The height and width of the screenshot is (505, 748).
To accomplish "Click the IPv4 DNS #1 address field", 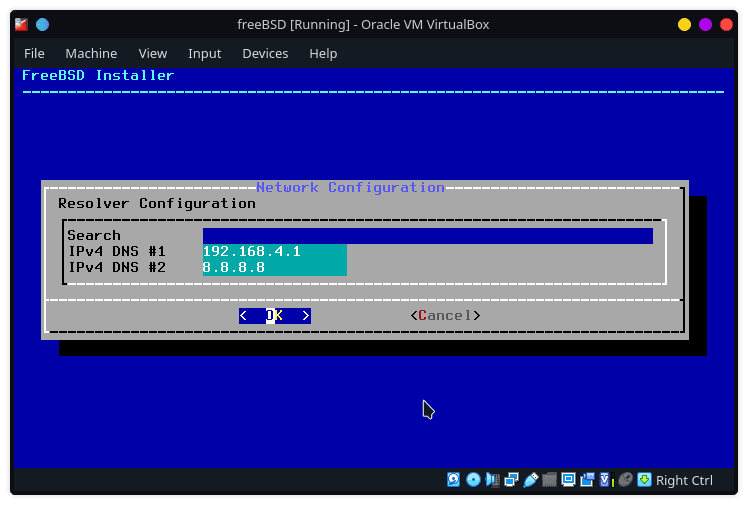I will (275, 252).
